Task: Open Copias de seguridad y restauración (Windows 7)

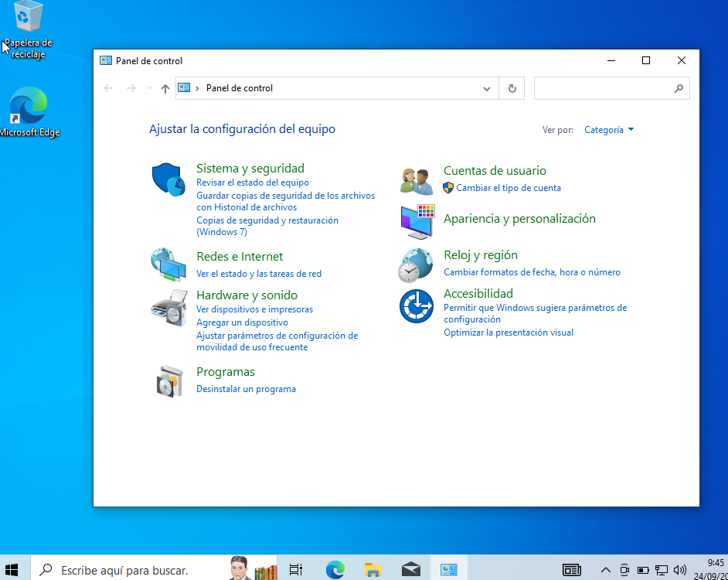Action: [x=267, y=226]
